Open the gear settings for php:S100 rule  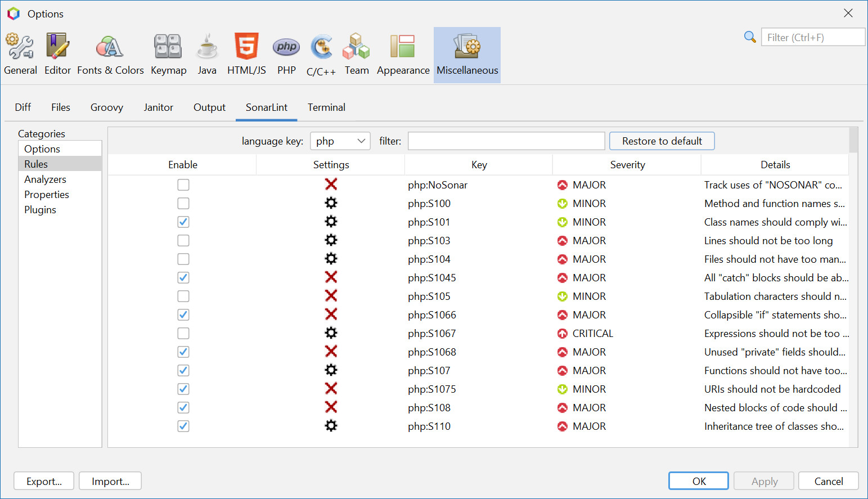coord(331,203)
